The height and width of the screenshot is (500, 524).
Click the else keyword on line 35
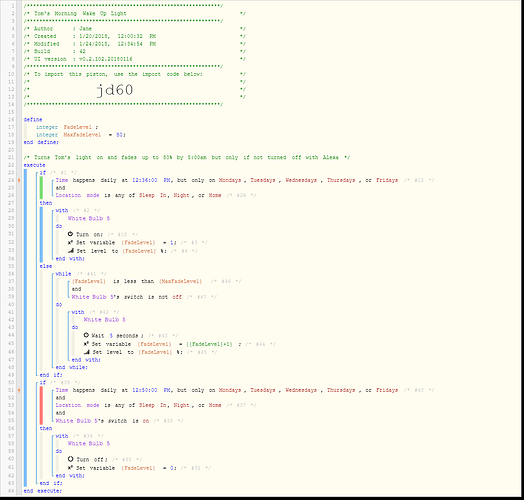pyautogui.click(x=46, y=266)
